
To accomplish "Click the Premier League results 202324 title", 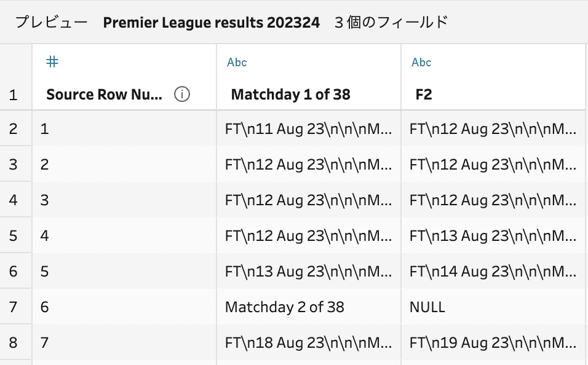I will pyautogui.click(x=211, y=23).
